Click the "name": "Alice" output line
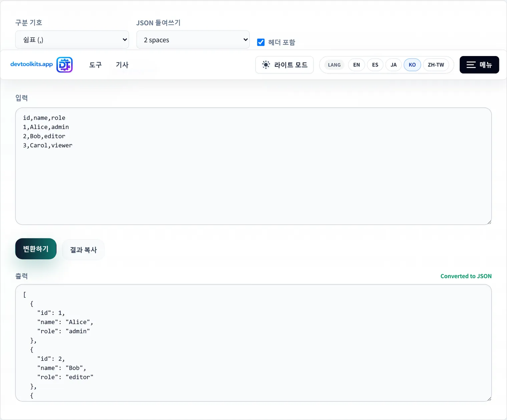Viewport: 507px width, 420px height. [x=65, y=322]
